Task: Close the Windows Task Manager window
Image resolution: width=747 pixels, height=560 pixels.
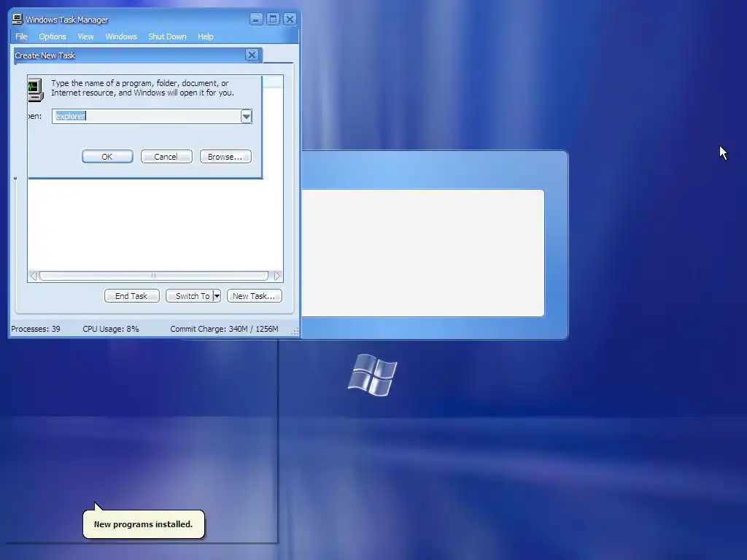Action: 290,19
